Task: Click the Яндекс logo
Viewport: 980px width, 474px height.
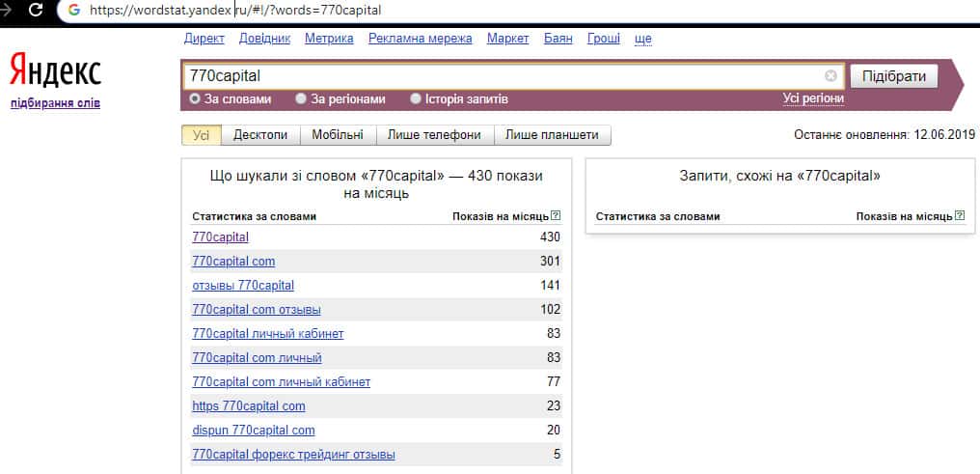Action: [55, 70]
